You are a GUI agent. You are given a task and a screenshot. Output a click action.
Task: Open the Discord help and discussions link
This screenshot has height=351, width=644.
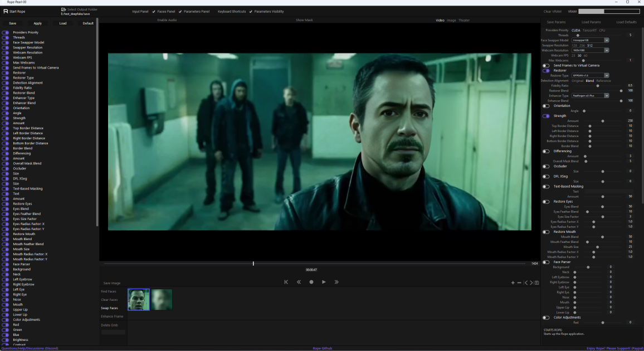point(30,349)
